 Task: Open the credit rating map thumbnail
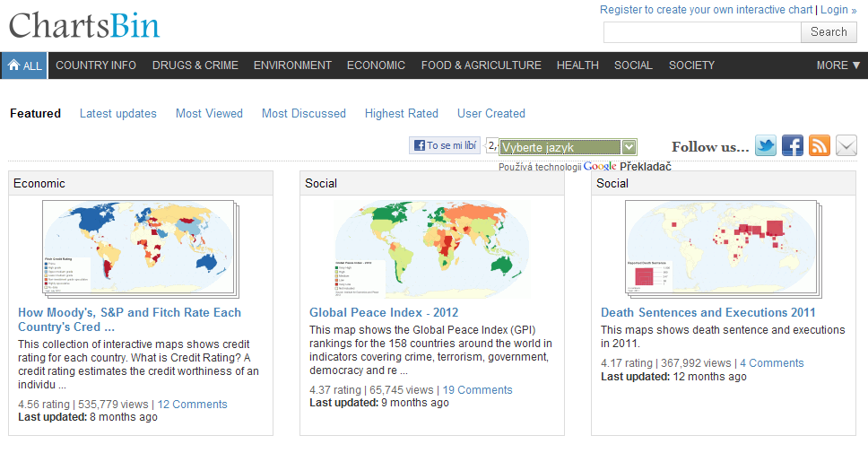point(141,248)
